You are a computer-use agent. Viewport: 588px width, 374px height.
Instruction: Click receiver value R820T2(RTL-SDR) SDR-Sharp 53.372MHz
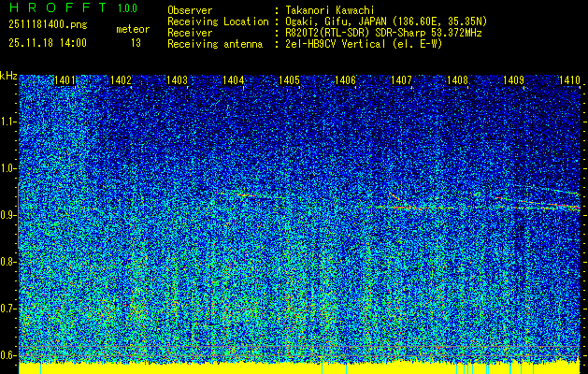[x=383, y=33]
